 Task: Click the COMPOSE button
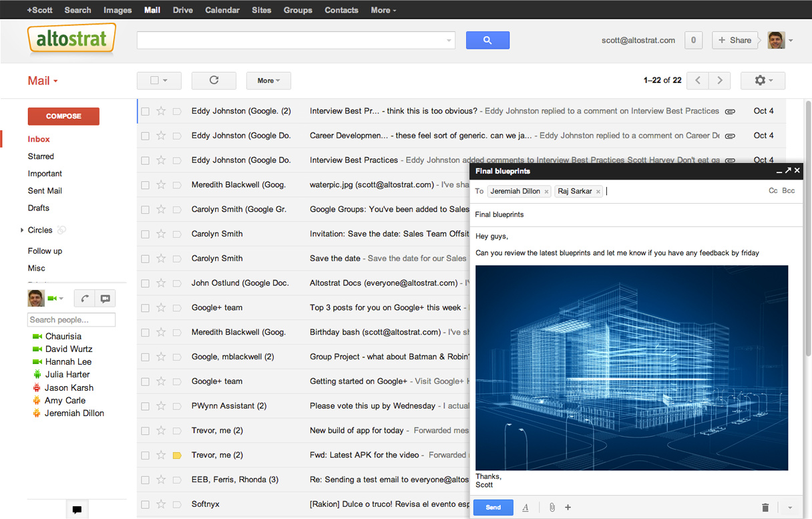coord(63,116)
